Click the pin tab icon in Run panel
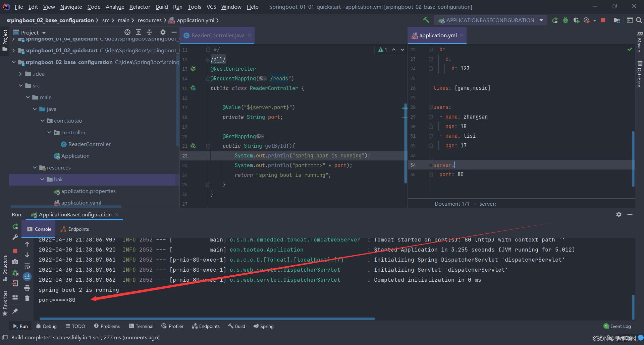Viewport: 644px width, 345px height. coord(15,311)
